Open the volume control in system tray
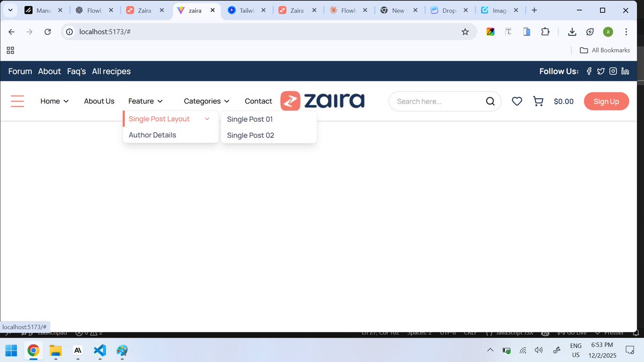 (x=539, y=350)
